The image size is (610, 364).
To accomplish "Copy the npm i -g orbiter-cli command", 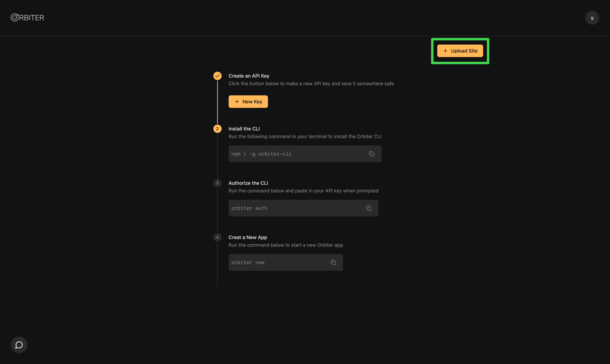I will (371, 154).
